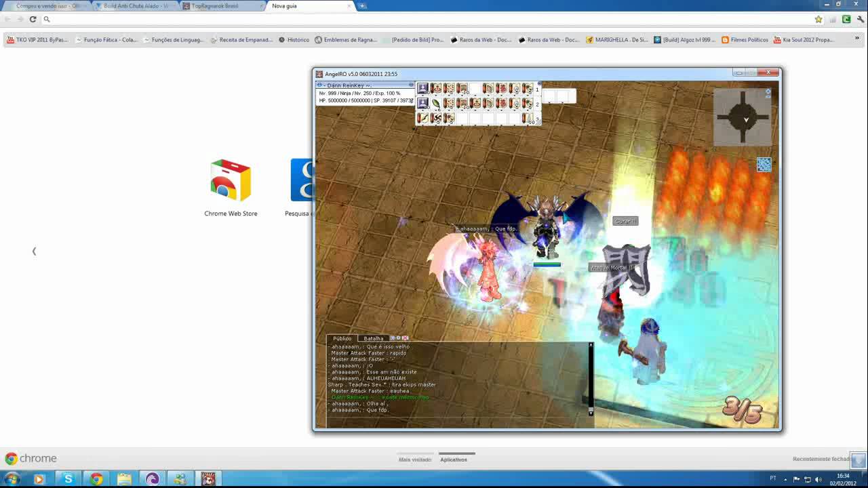Open the Emblemas de Ragna bookmark
The image size is (868, 488).
click(x=346, y=40)
